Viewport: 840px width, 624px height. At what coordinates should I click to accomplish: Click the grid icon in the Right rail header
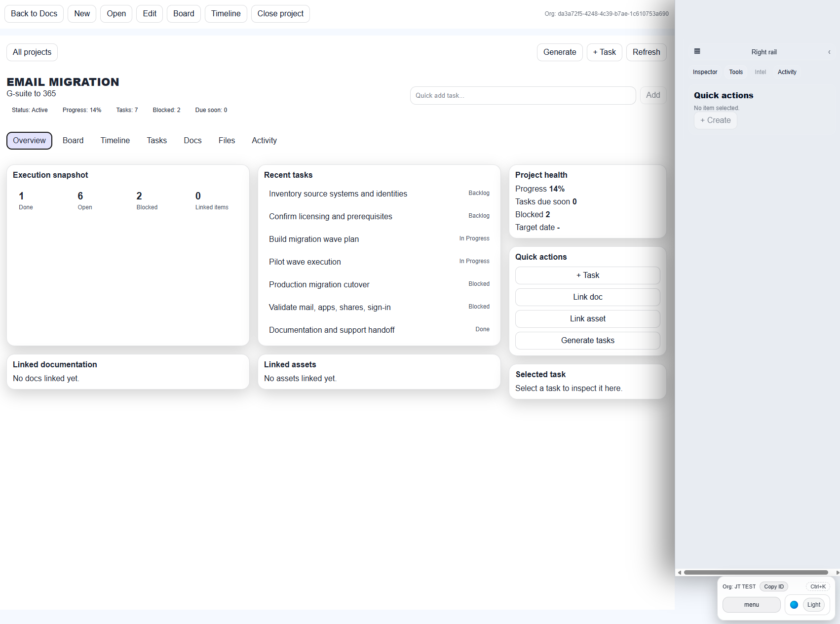697,51
